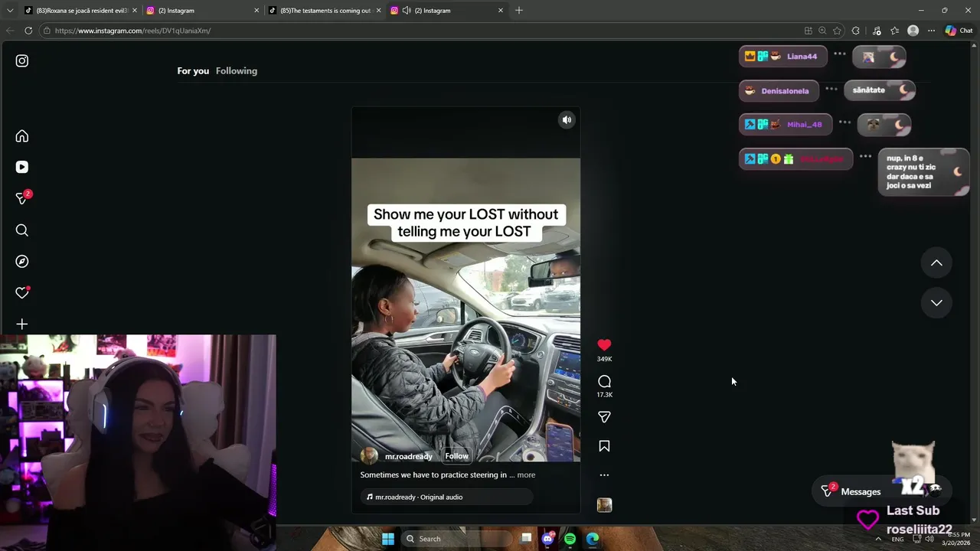980x551 pixels.
Task: Open ENG language switcher in tray
Action: pos(897,539)
